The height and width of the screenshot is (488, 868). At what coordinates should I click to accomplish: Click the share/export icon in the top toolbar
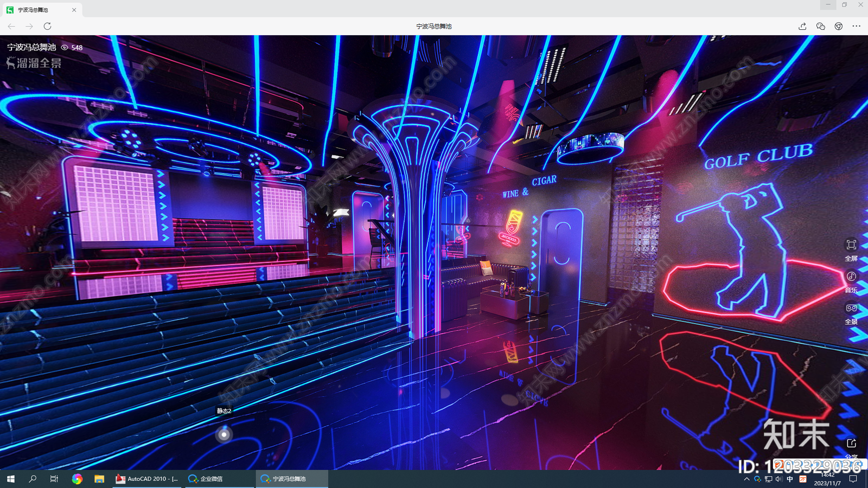802,26
